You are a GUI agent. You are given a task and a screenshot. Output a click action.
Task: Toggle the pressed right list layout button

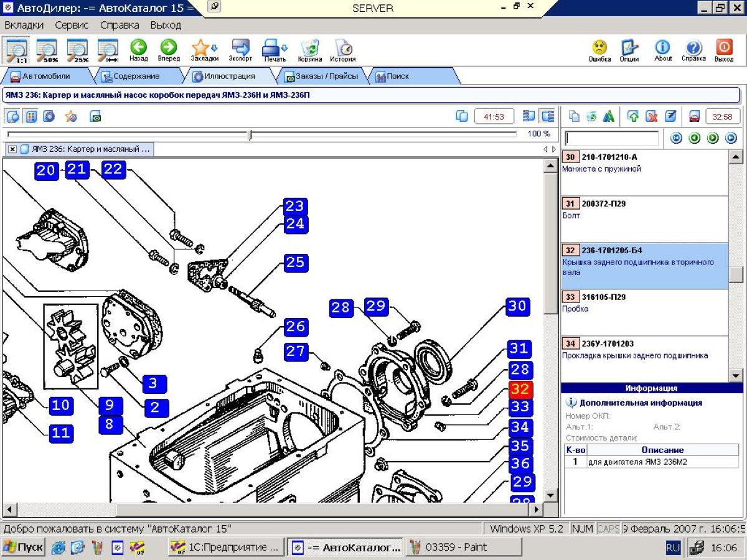coord(548,116)
